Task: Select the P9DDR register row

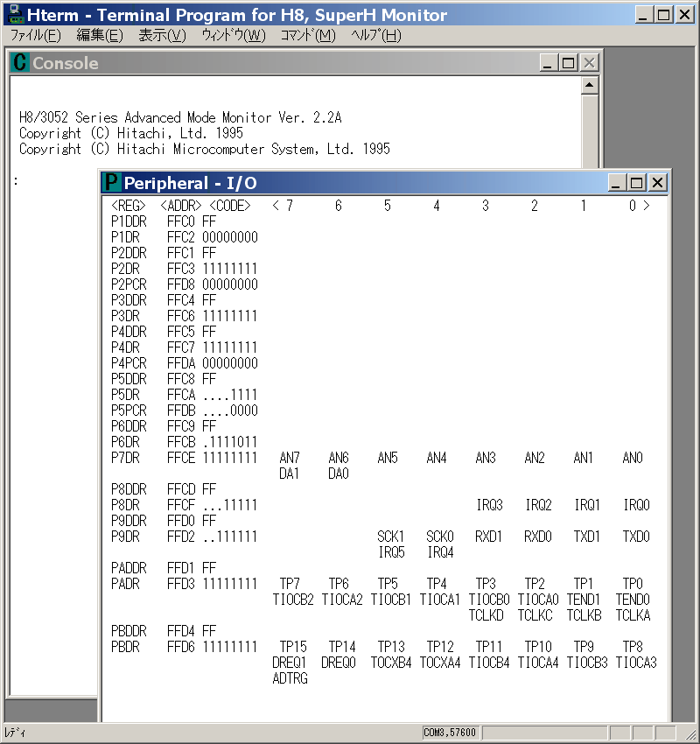Action: (164, 521)
